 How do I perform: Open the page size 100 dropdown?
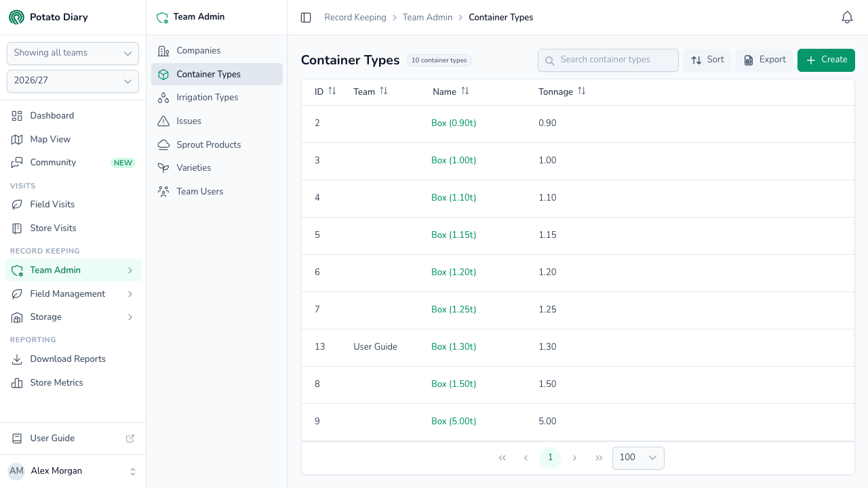point(638,457)
